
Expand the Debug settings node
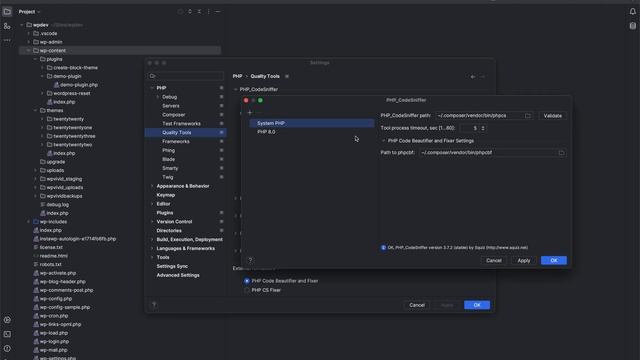pyautogui.click(x=158, y=97)
